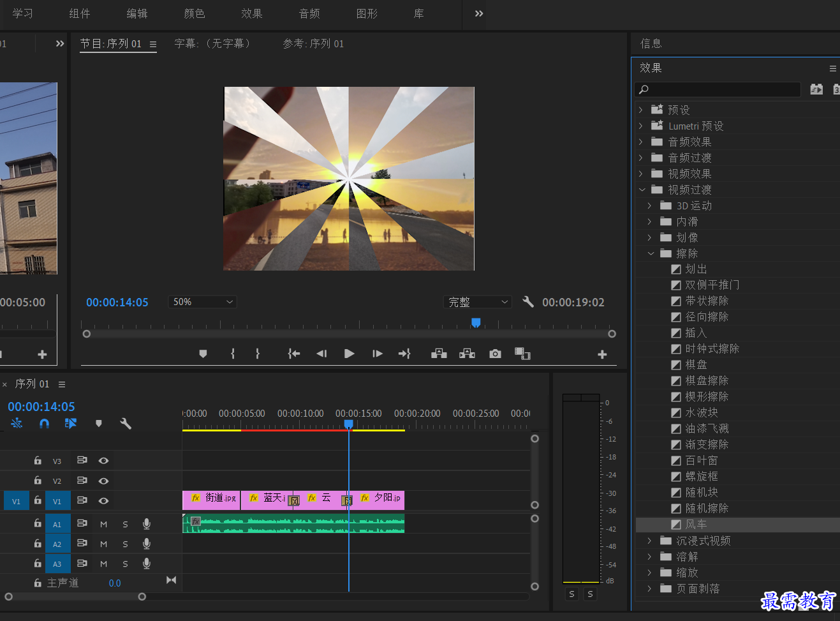Image resolution: width=840 pixels, height=621 pixels.
Task: Click the Add Marker icon in Program monitor
Action: click(x=203, y=354)
